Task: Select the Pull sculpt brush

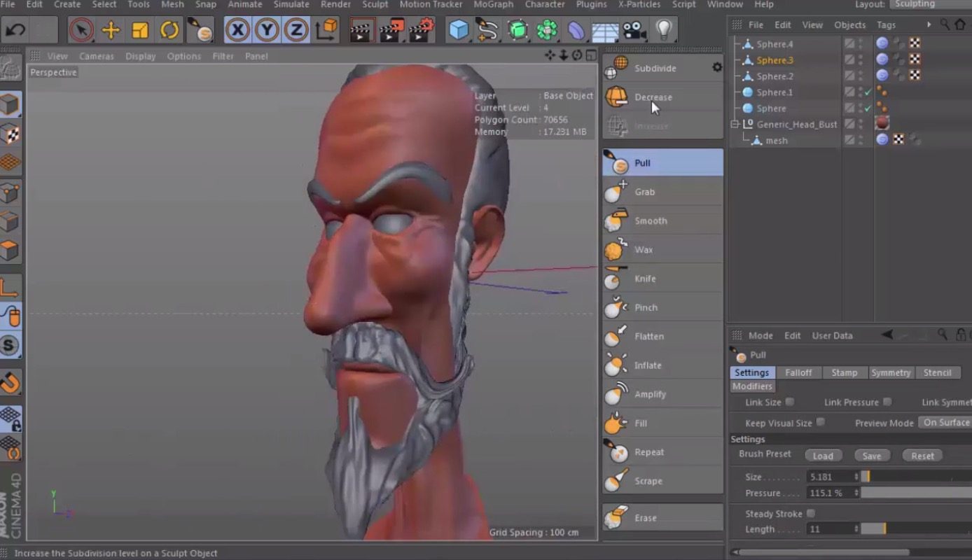Action: (662, 163)
